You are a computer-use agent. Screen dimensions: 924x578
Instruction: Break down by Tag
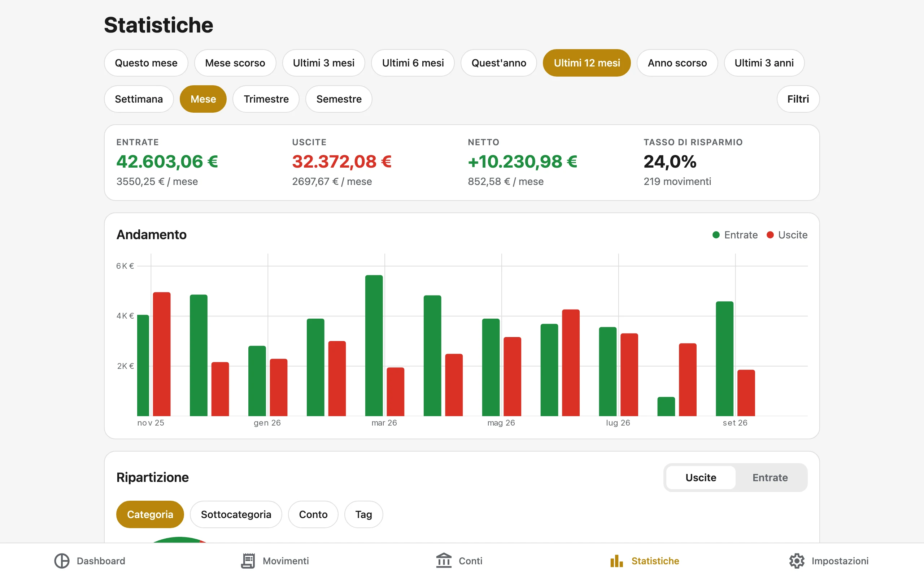pyautogui.click(x=363, y=514)
